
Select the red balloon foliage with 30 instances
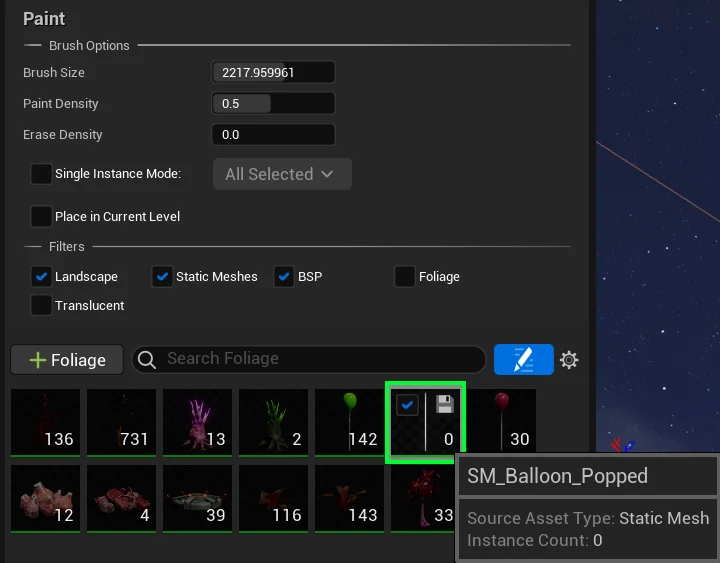(x=501, y=422)
